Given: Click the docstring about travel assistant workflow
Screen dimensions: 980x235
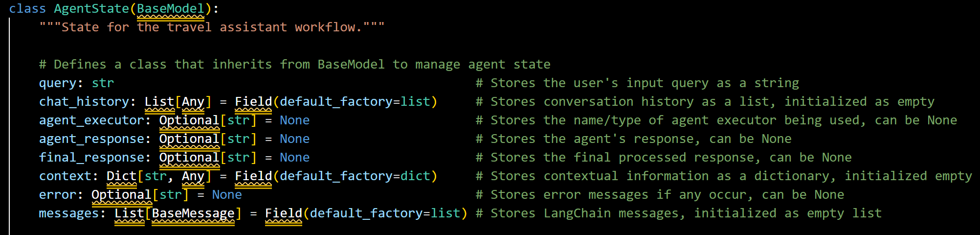Looking at the screenshot, I should (x=212, y=27).
